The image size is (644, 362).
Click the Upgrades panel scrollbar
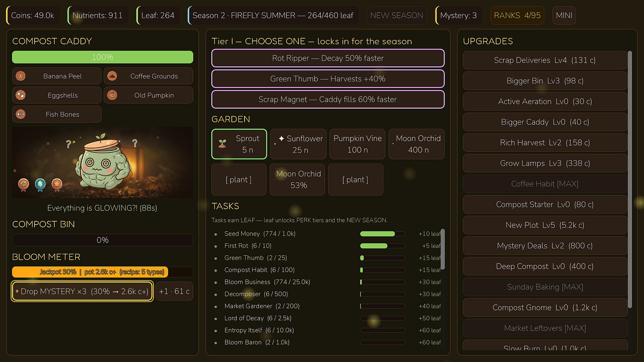point(630,179)
